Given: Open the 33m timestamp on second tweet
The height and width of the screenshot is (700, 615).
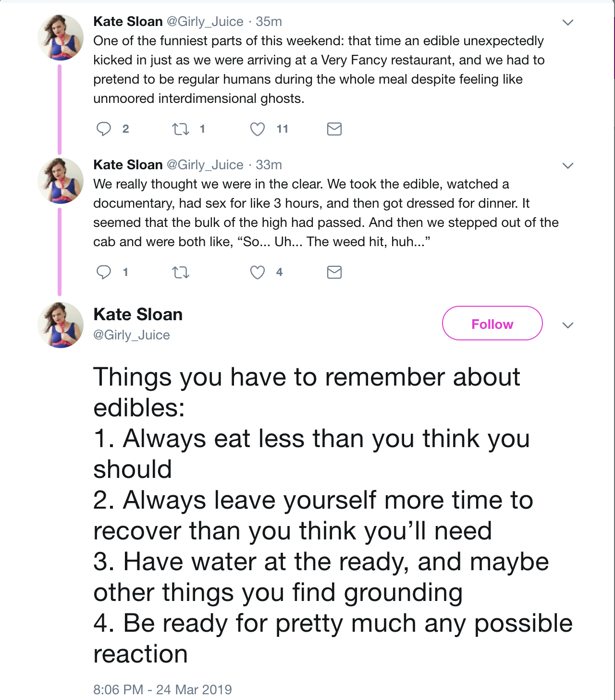Looking at the screenshot, I should (269, 165).
